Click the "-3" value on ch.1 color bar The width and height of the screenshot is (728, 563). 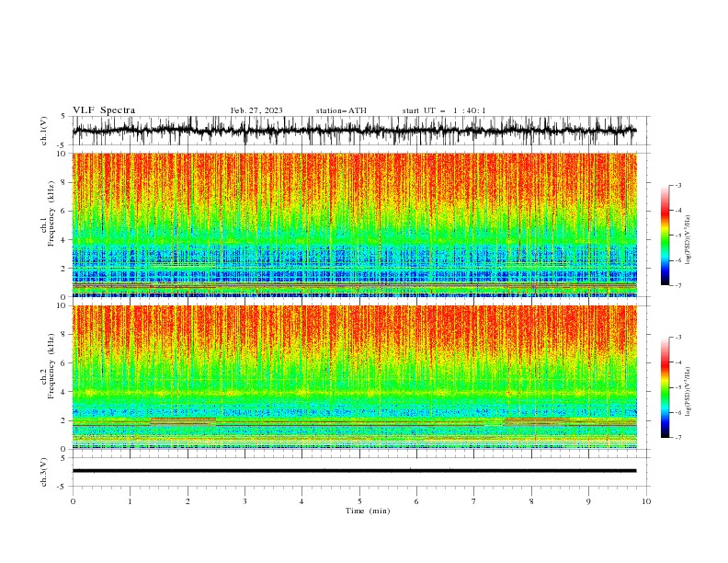tap(678, 185)
